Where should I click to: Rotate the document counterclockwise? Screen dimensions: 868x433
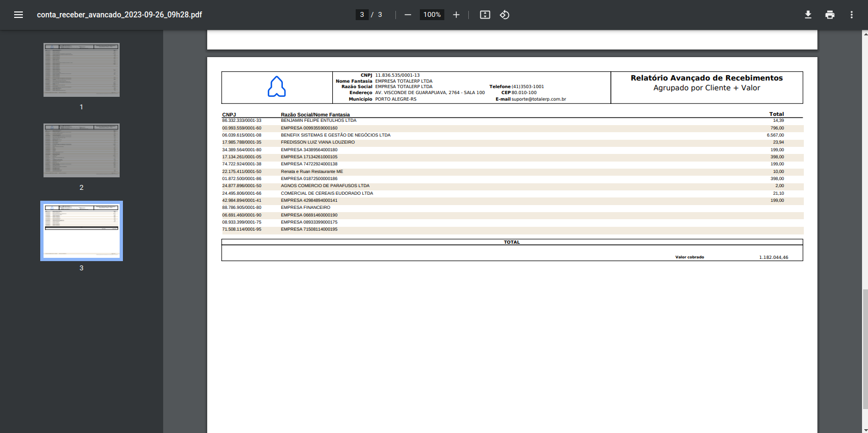505,15
